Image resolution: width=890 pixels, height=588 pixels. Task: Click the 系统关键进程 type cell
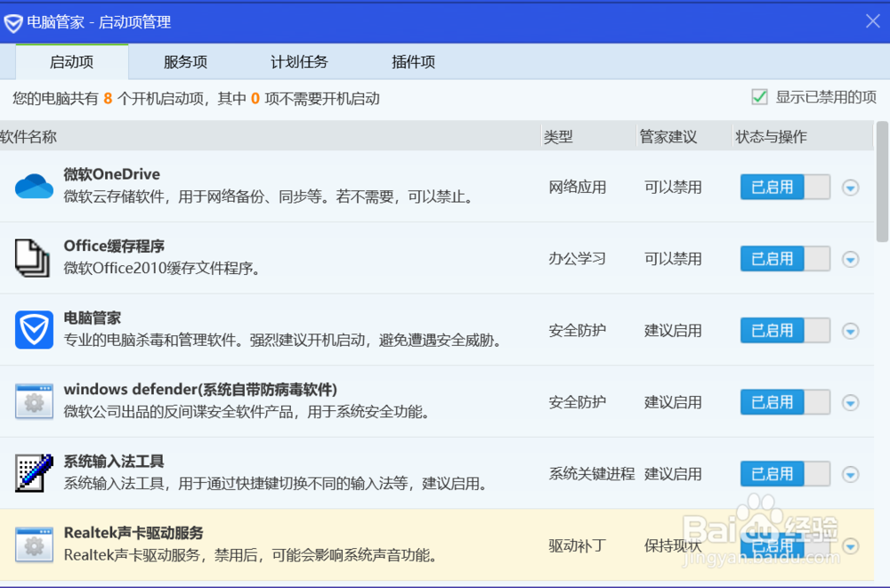coord(592,473)
